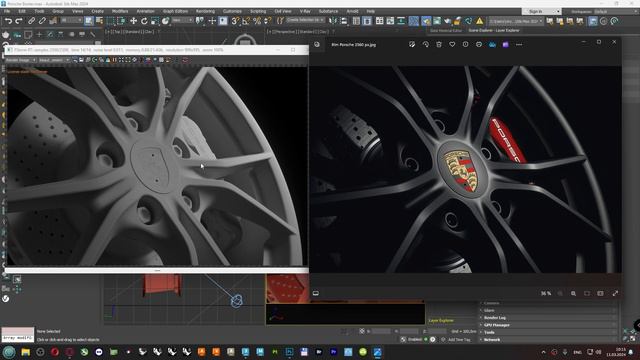Image resolution: width=640 pixels, height=360 pixels.
Task: Click the Zoom in magnifier in Photos viewer
Action: point(573,293)
